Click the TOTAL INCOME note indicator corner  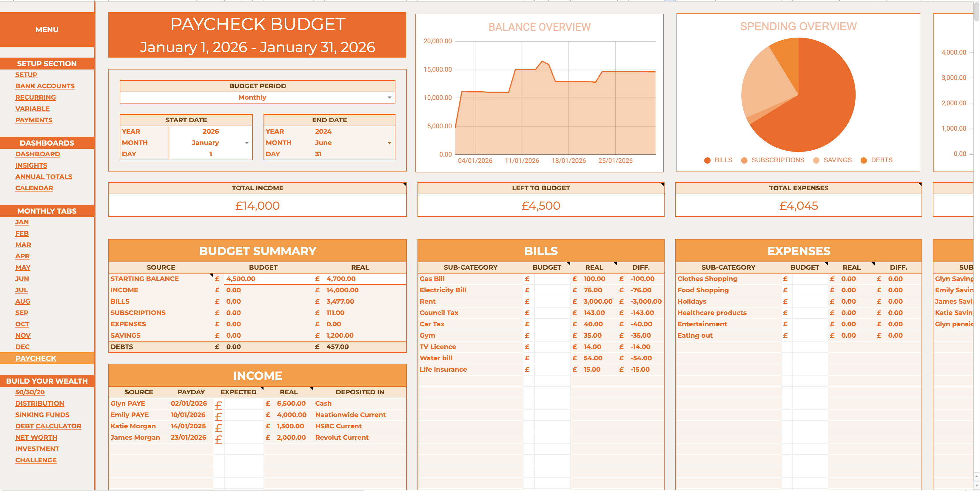point(405,184)
